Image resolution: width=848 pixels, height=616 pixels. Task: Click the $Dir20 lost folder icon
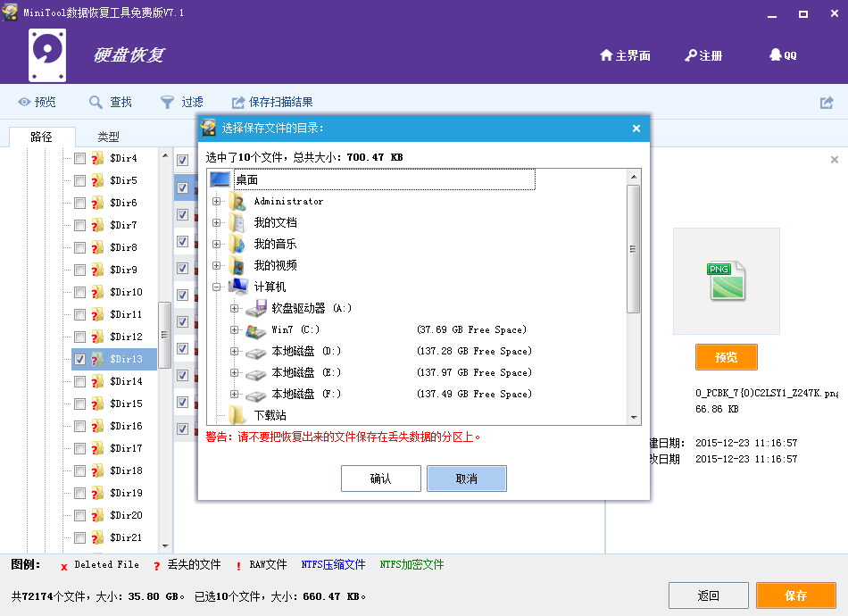pos(97,515)
